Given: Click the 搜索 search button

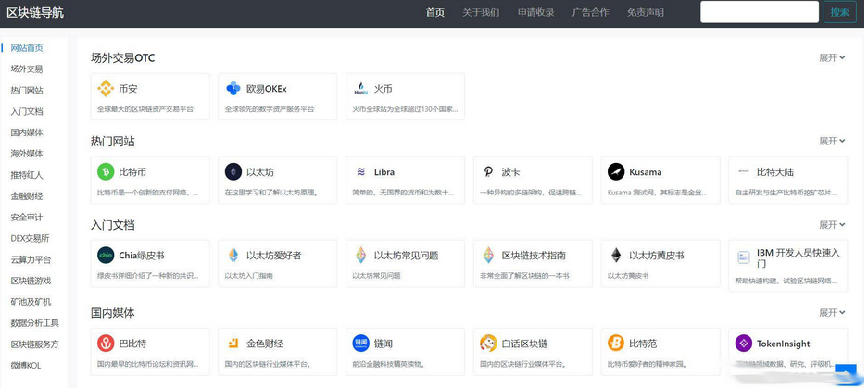Looking at the screenshot, I should tap(840, 12).
